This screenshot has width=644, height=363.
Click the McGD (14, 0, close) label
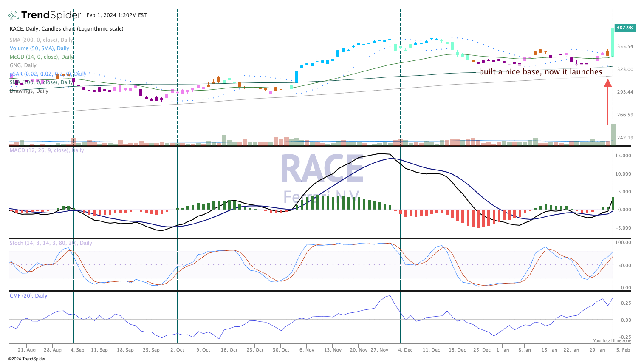tap(42, 57)
